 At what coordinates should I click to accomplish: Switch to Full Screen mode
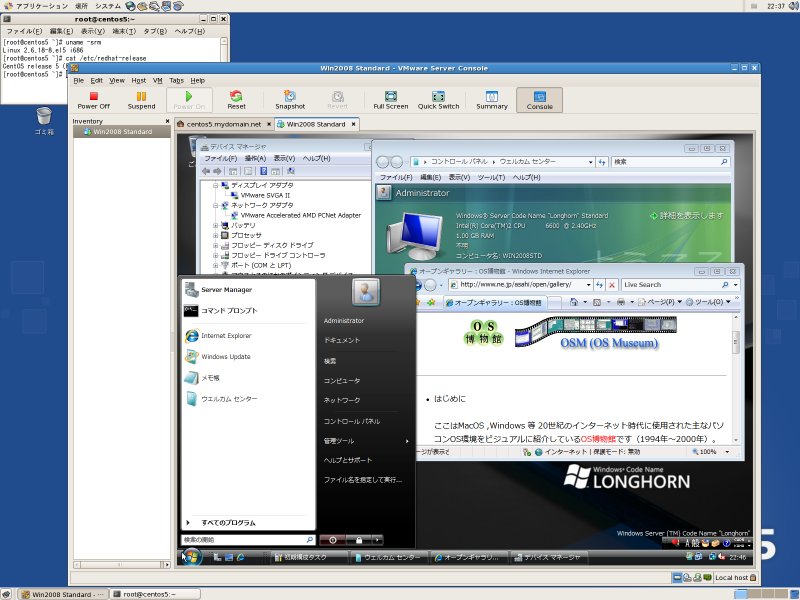pos(390,100)
